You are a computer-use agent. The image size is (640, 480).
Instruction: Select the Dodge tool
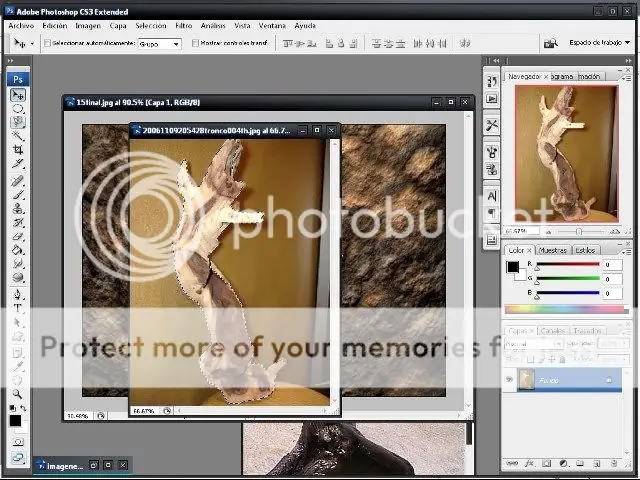[x=18, y=278]
